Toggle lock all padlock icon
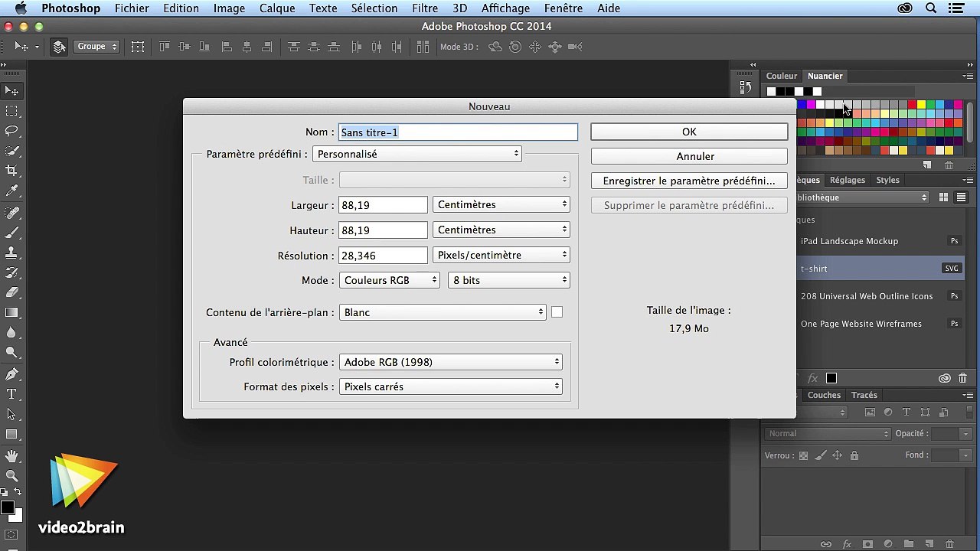Viewport: 980px width, 551px height. [854, 455]
